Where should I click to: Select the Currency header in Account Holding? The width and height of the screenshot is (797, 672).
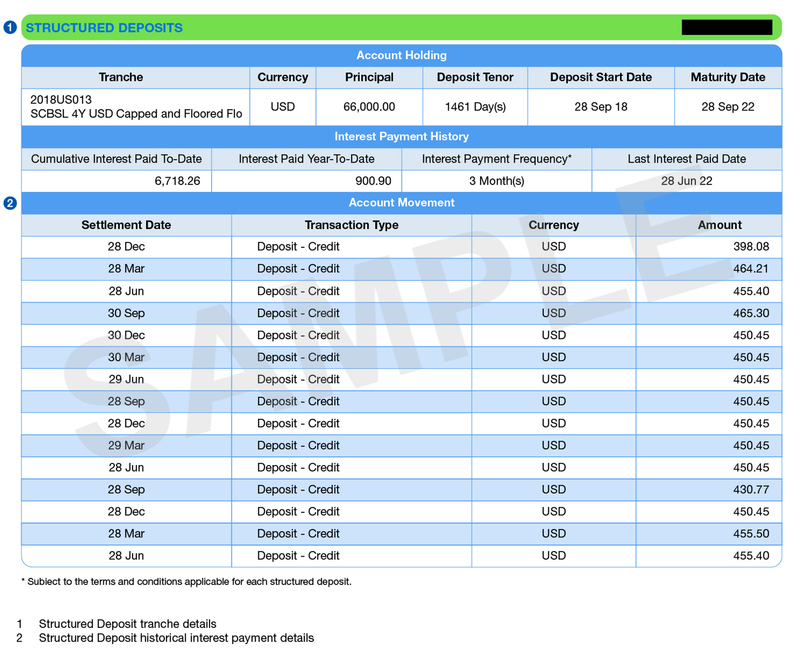(283, 77)
